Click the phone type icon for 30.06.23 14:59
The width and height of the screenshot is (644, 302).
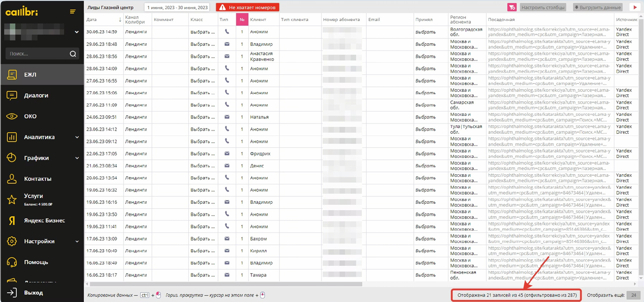point(227,32)
